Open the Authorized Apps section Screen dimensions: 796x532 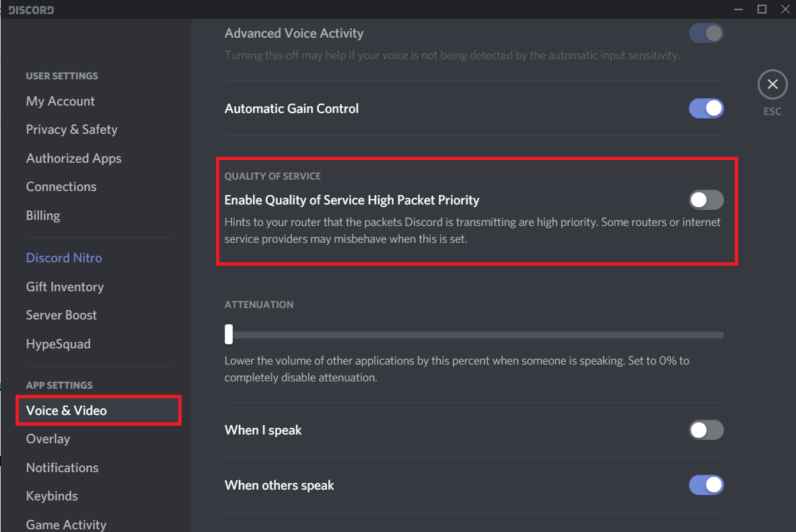pos(73,158)
